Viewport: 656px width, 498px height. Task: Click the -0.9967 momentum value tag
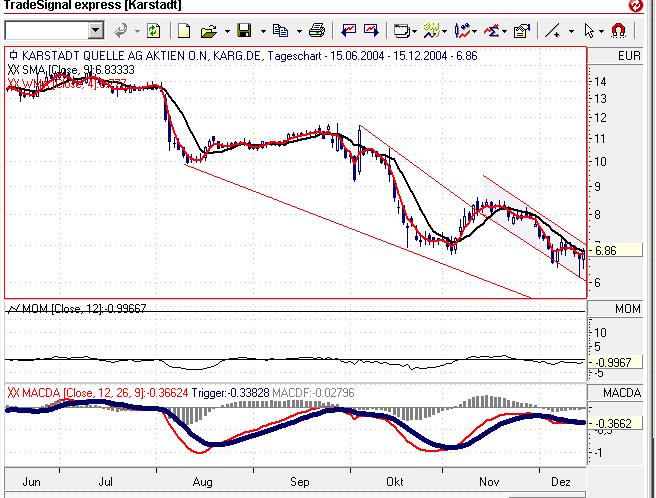point(615,362)
